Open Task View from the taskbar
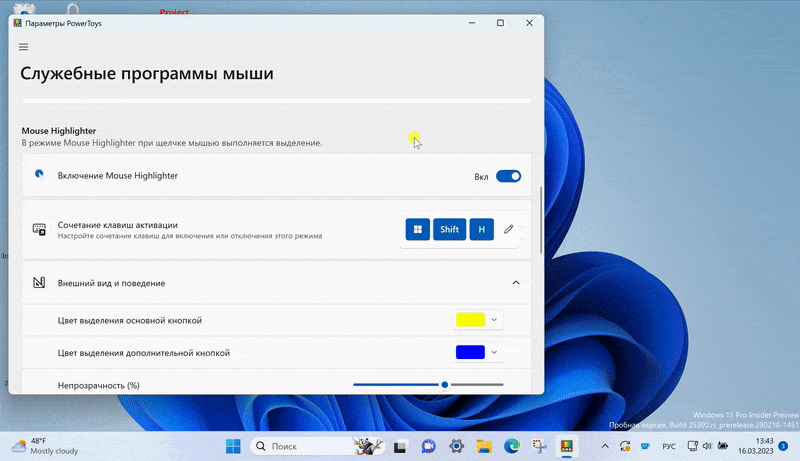Image resolution: width=800 pixels, height=461 pixels. tap(400, 446)
